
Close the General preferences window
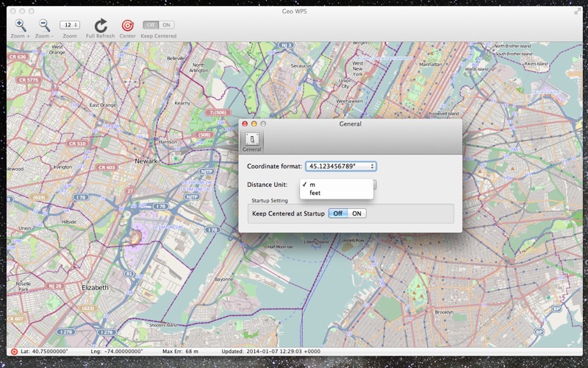tap(245, 124)
